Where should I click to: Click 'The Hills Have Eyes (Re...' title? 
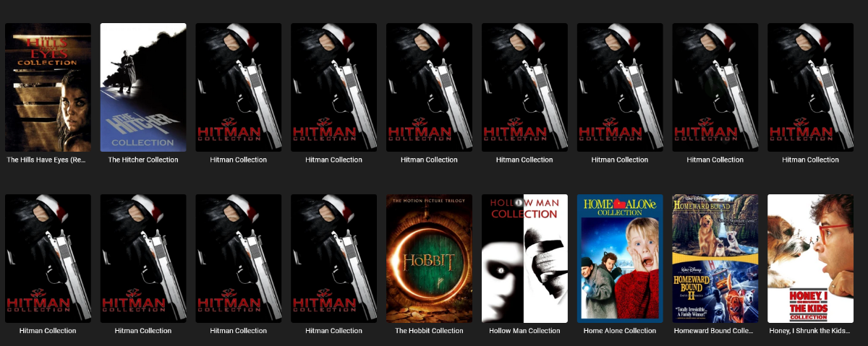click(x=48, y=160)
